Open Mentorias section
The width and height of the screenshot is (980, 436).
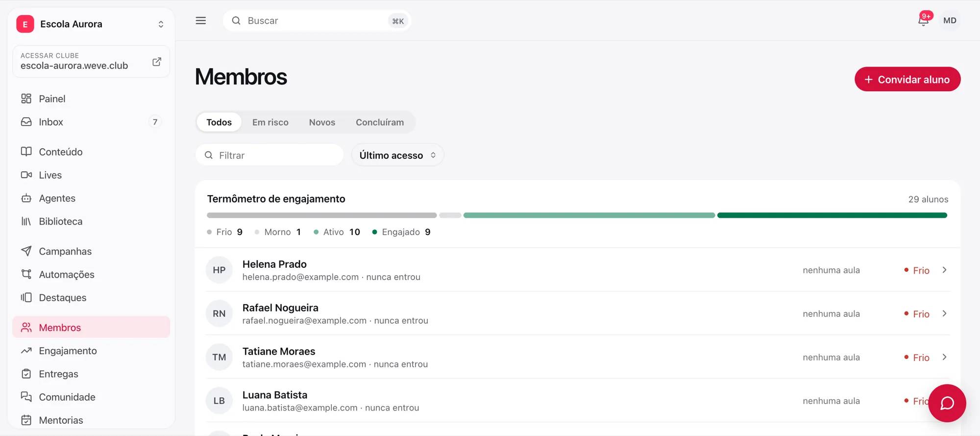[x=91, y=420]
